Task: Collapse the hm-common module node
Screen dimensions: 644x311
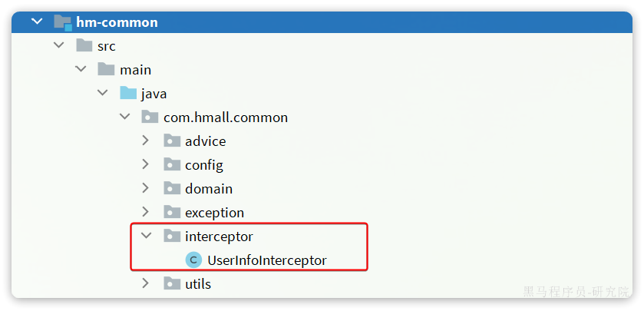Action: [37, 22]
